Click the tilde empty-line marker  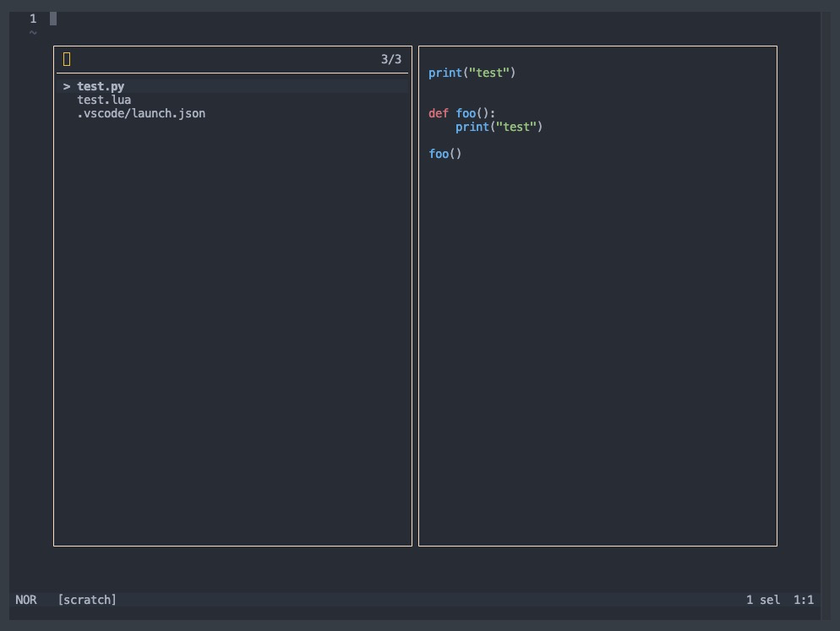point(33,33)
